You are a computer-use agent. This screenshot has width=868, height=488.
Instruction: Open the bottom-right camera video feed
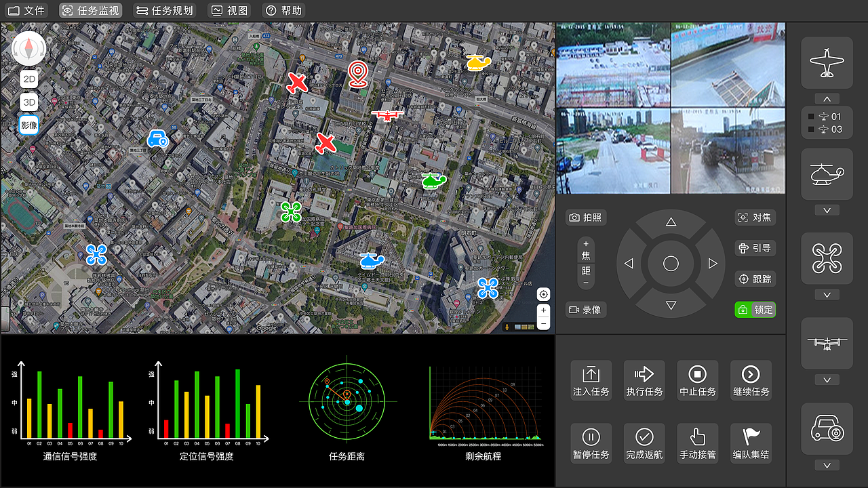click(728, 151)
